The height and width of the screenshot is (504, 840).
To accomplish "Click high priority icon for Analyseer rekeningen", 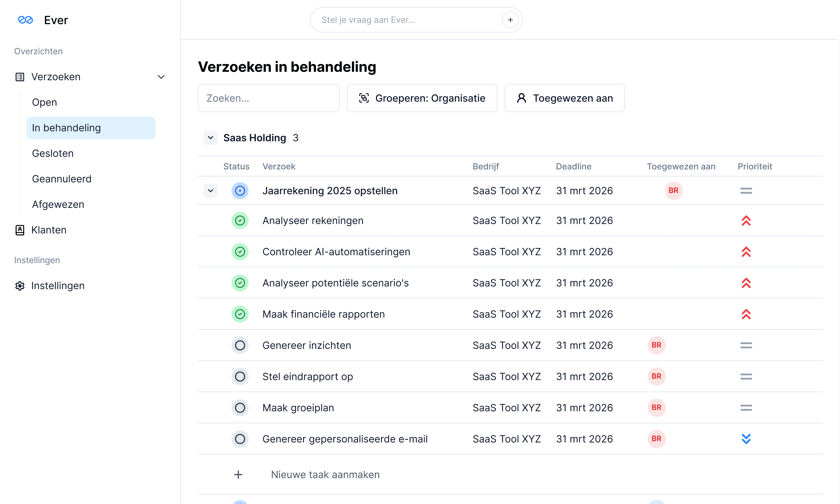I will (x=746, y=220).
